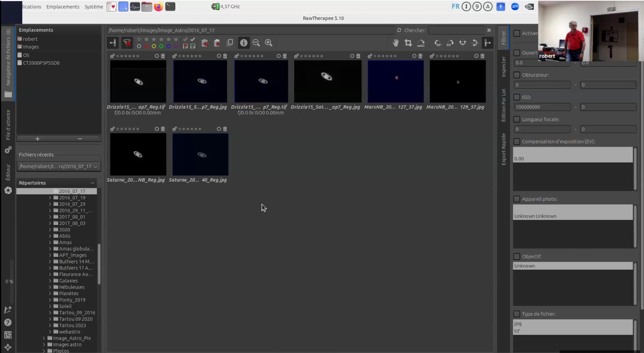Toggle left panel visibility icon in toolbar

coord(113,43)
